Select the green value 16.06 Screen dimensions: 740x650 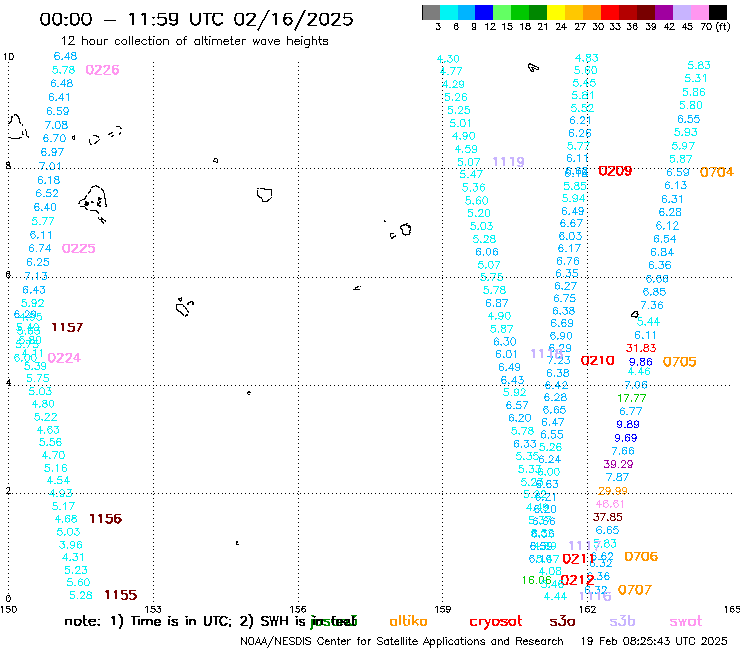[536, 580]
